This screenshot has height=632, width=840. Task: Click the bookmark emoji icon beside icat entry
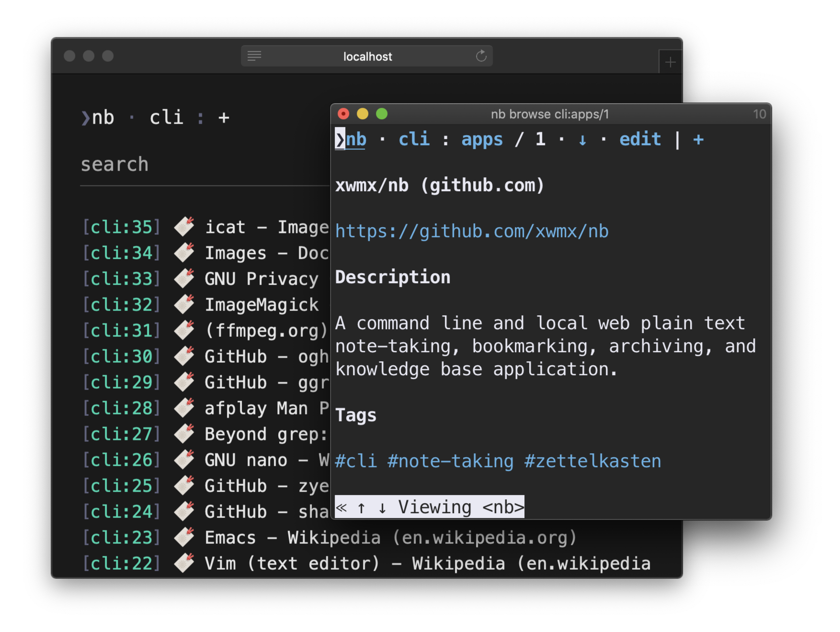pos(183,226)
